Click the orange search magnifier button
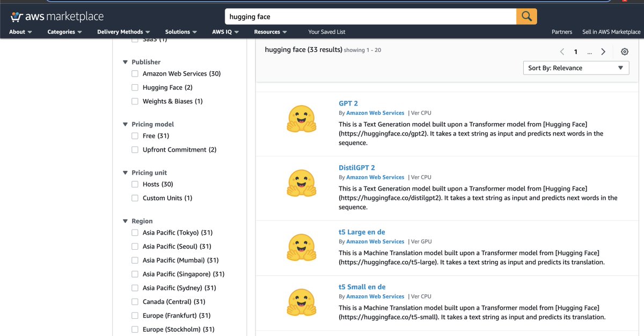Viewport: 644px width, 336px height. pos(526,16)
